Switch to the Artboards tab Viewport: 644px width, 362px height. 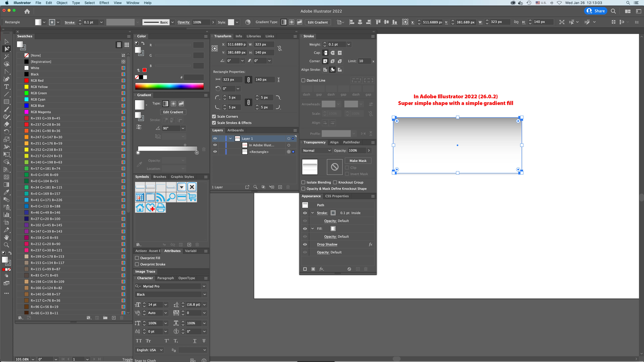point(235,130)
